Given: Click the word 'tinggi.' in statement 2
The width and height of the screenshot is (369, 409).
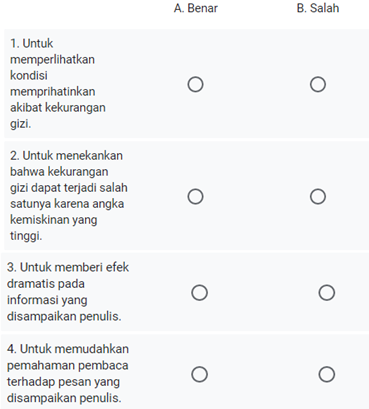Looking at the screenshot, I should click(x=26, y=236).
